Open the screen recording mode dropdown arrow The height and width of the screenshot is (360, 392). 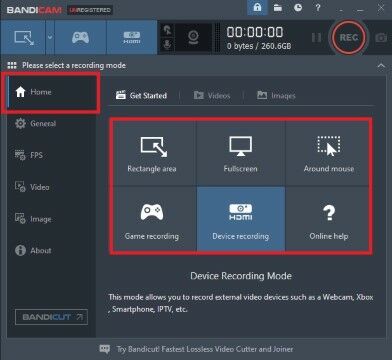point(50,37)
